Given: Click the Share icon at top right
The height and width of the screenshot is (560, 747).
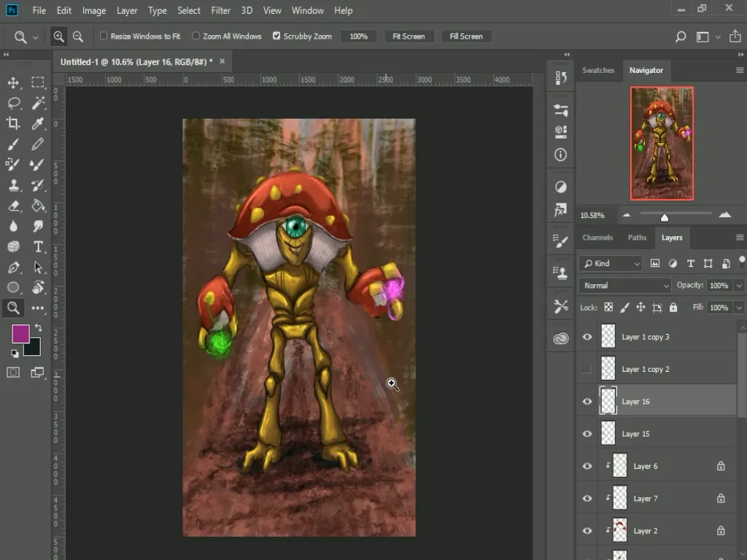Looking at the screenshot, I should 735,36.
